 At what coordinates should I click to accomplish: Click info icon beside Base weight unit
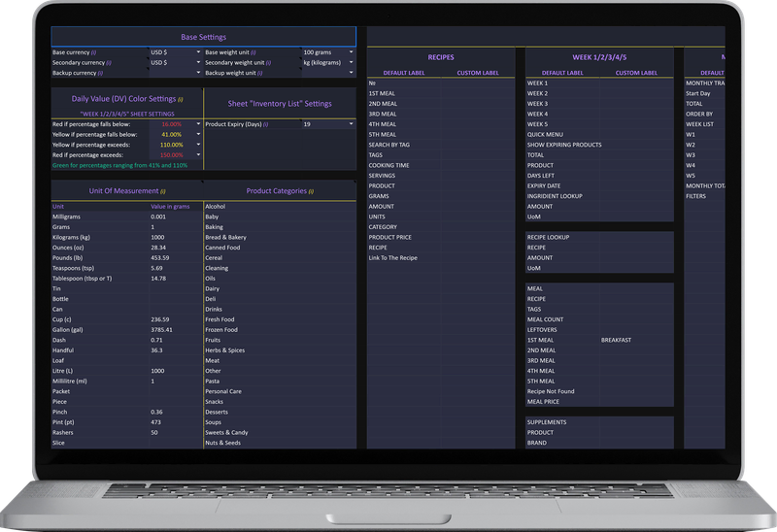click(x=253, y=52)
